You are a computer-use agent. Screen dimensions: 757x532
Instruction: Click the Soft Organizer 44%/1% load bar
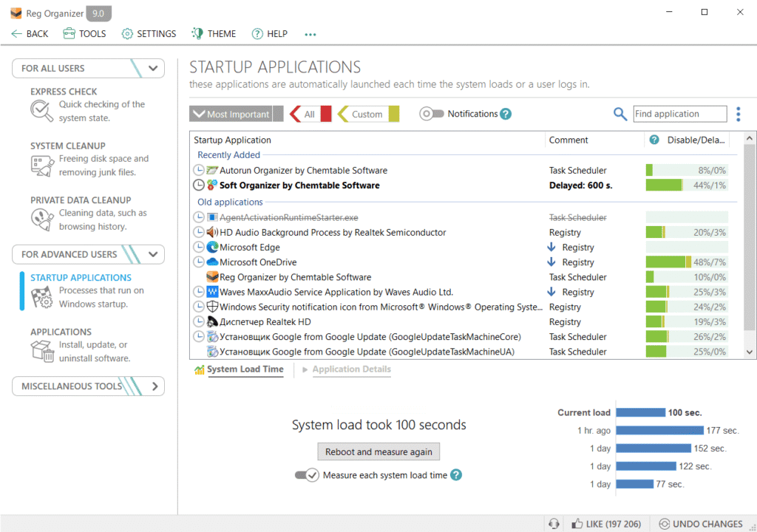click(x=687, y=185)
